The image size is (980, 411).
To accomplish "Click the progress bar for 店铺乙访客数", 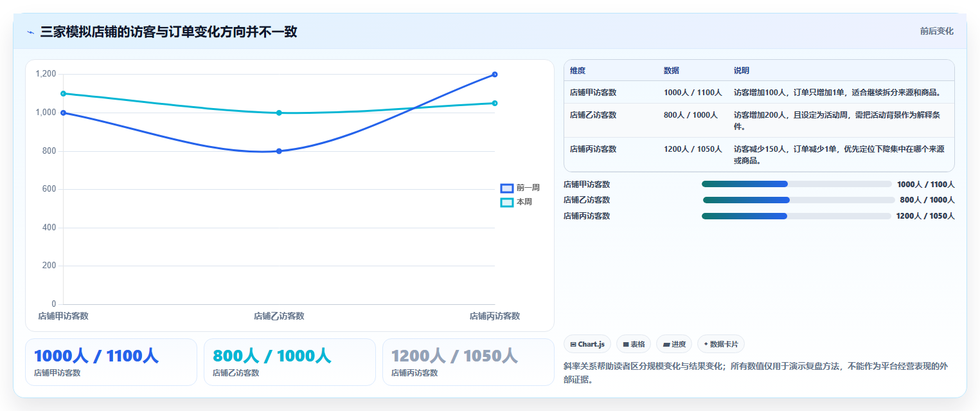I will click(799, 200).
